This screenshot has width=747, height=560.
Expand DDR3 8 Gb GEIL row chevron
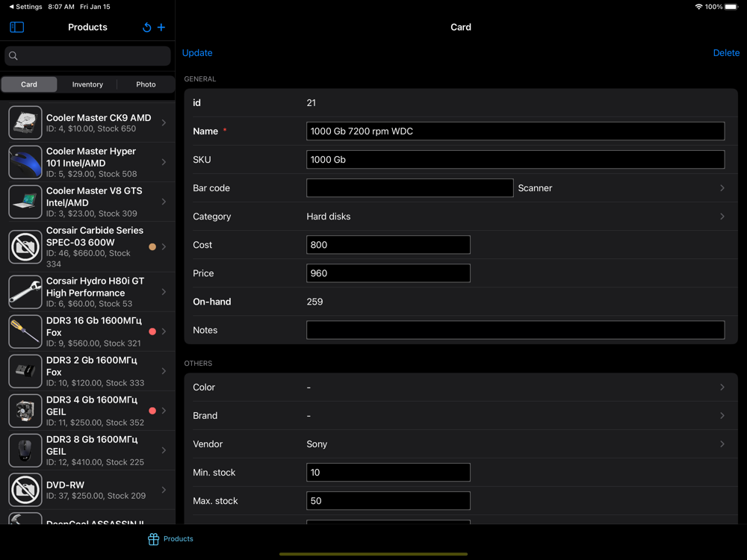[164, 450]
